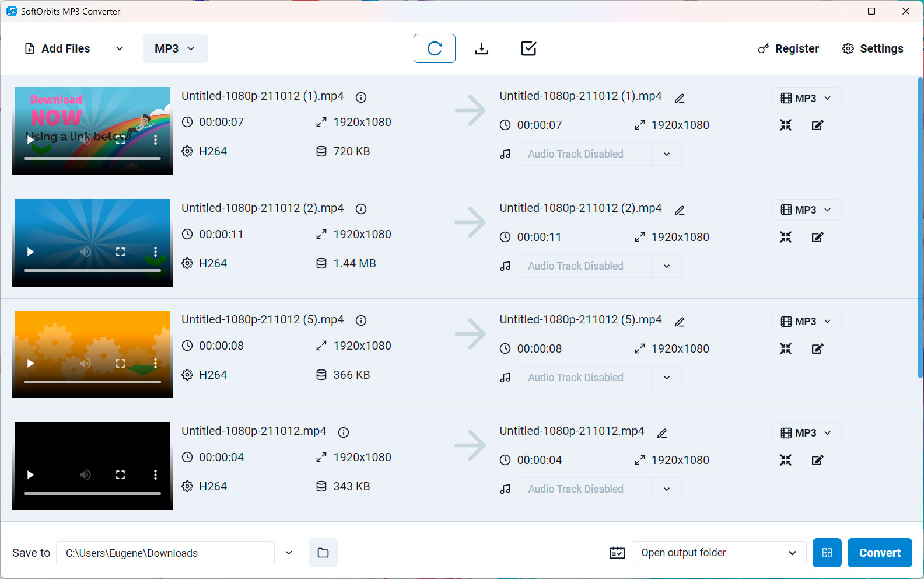Viewport: 924px width, 579px height.
Task: Open the Register option
Action: pyautogui.click(x=788, y=48)
